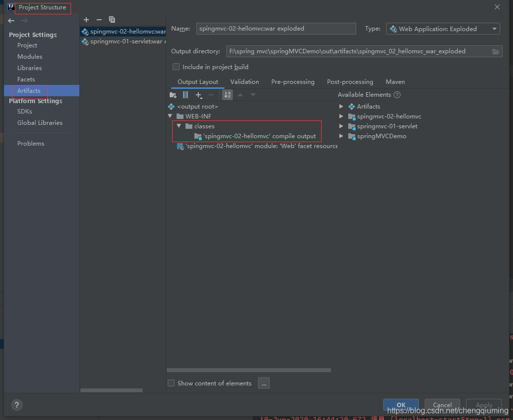Open the Post-processing tab
The image size is (513, 420).
tap(350, 82)
